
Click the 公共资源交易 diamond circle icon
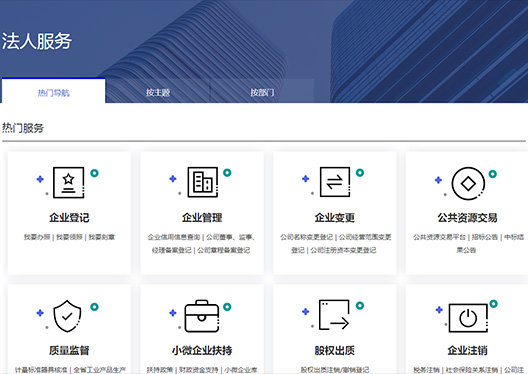coord(468,183)
